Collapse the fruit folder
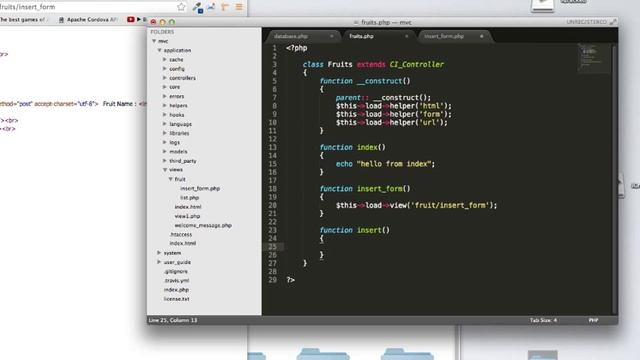Image resolution: width=640 pixels, height=360 pixels. tap(171, 179)
